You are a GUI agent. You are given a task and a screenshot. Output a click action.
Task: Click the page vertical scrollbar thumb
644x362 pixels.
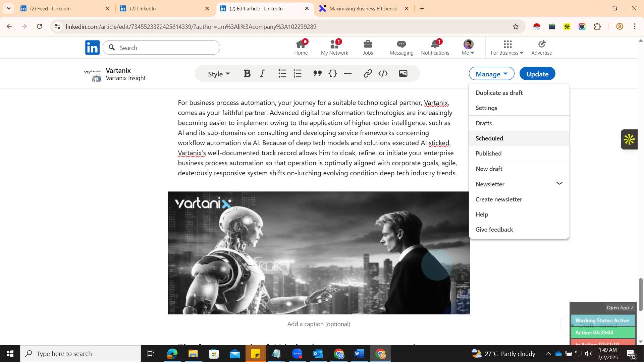[x=641, y=294]
